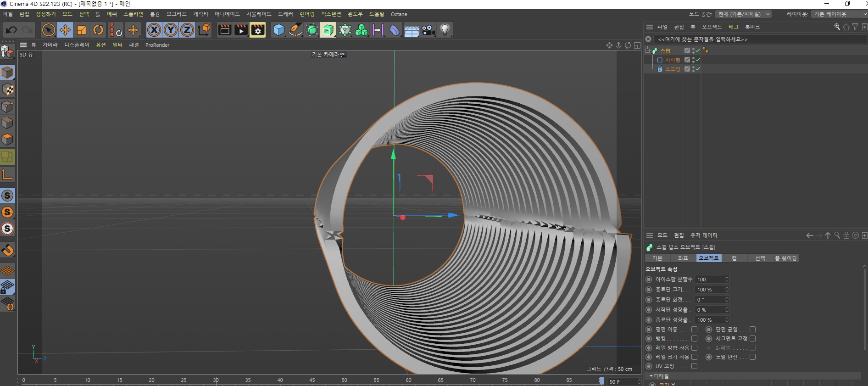Screen dimensions: 868x386
Task: Click the 종료단 성장률 value field
Action: [709, 320]
